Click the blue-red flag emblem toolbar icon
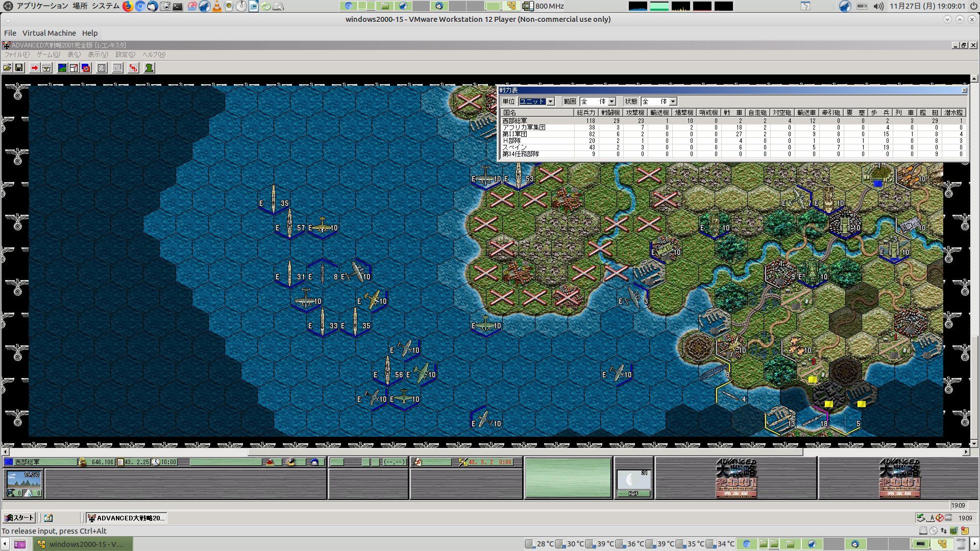This screenshot has height=551, width=980. [x=86, y=68]
